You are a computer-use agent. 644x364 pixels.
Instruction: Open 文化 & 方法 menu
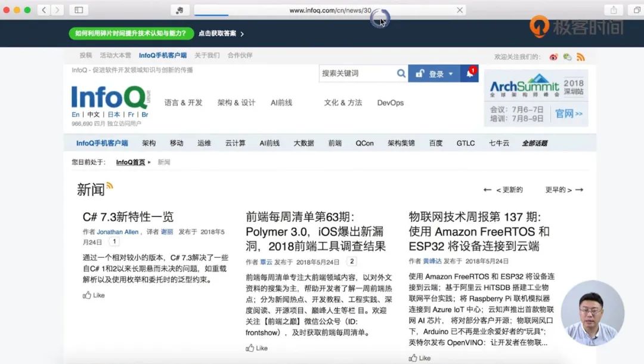point(343,103)
